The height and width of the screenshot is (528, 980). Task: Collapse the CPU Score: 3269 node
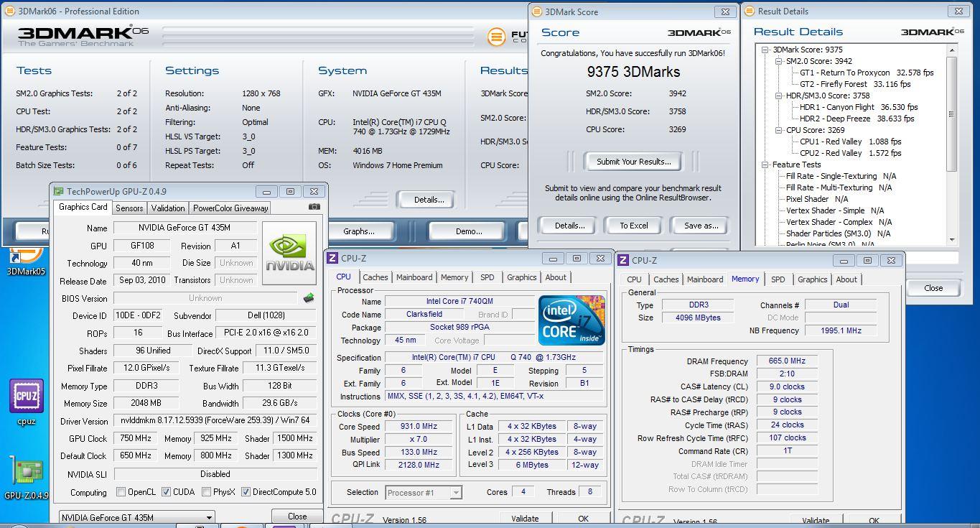coord(780,130)
